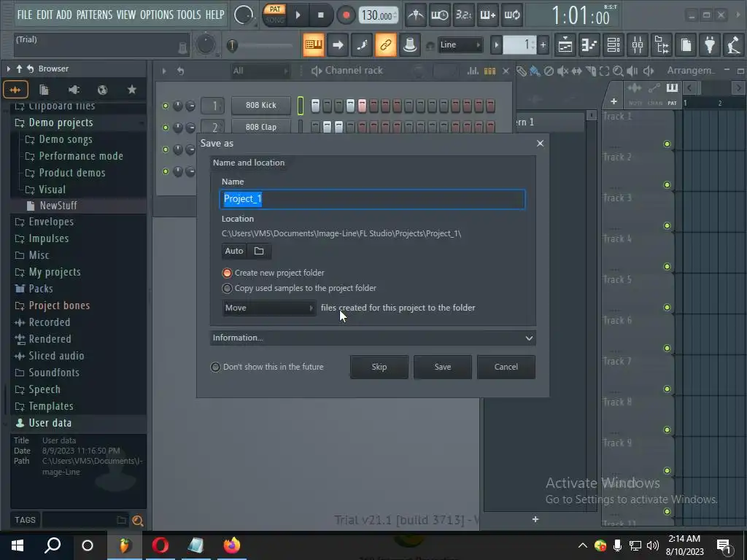Image resolution: width=747 pixels, height=560 pixels.
Task: Enable Don't show this in the future
Action: coord(215,367)
